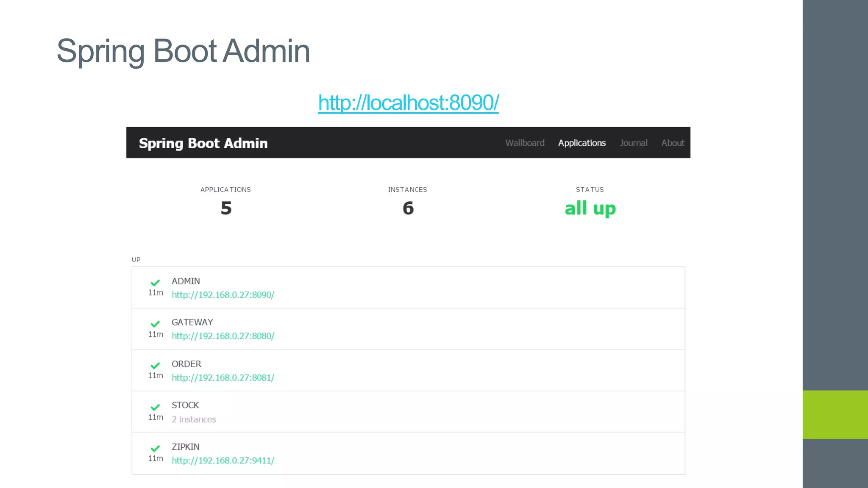The image size is (868, 488).
Task: Click the green checkmark for GATEWAY
Action: 155,324
